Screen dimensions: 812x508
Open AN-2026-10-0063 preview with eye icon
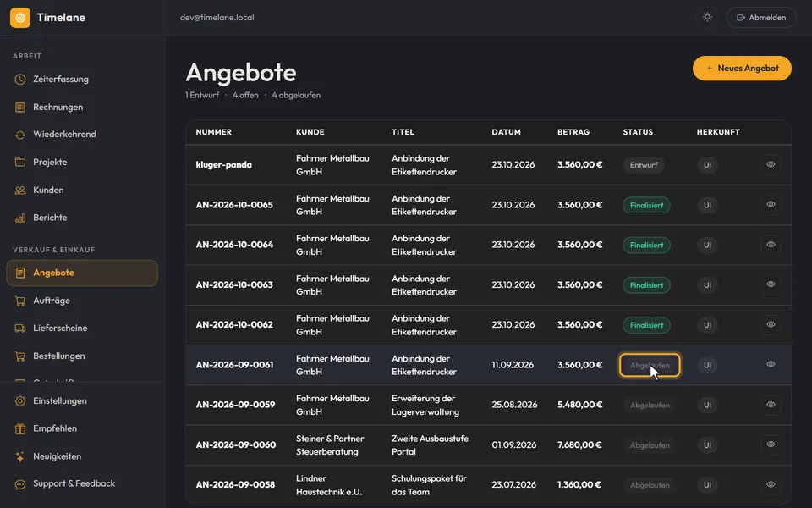tap(771, 284)
